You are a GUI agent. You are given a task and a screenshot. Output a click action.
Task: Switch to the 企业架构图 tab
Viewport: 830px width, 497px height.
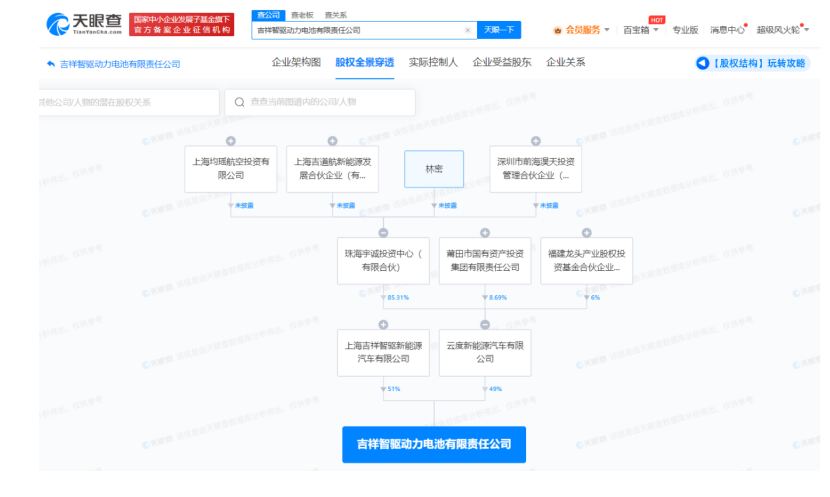click(x=296, y=62)
